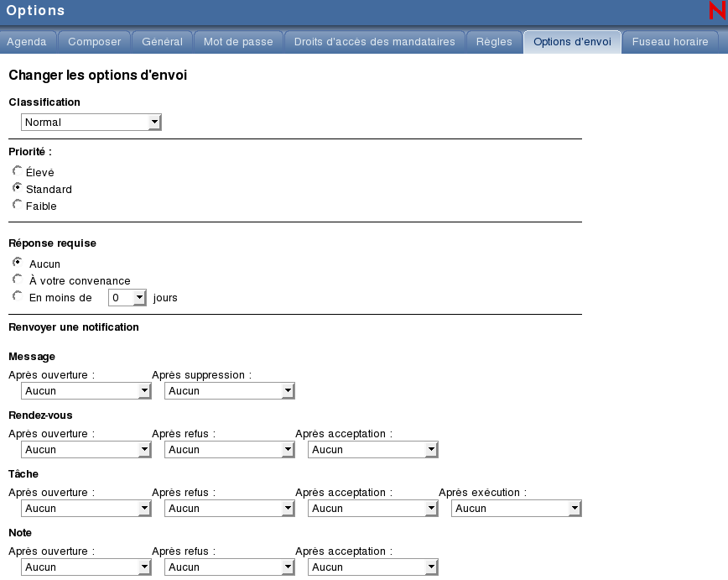
Task: Open the Fuseau horaire tab
Action: pos(670,42)
